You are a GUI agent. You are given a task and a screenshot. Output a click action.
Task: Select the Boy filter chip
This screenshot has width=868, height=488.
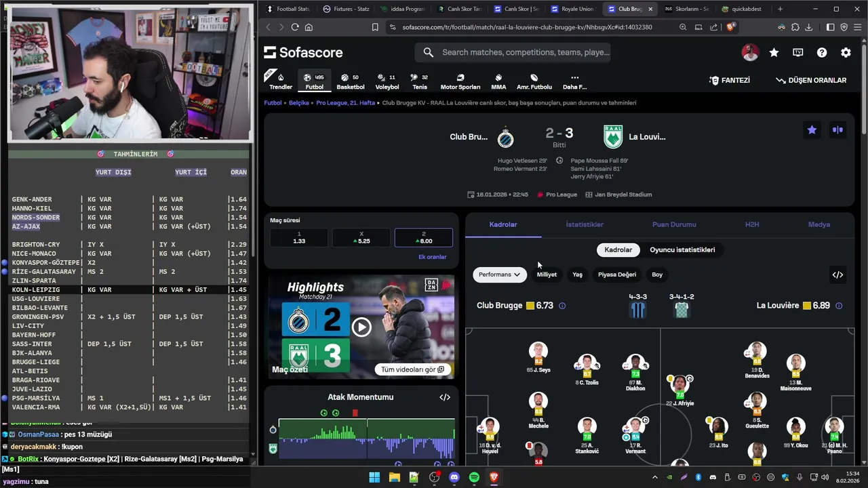[x=657, y=274]
